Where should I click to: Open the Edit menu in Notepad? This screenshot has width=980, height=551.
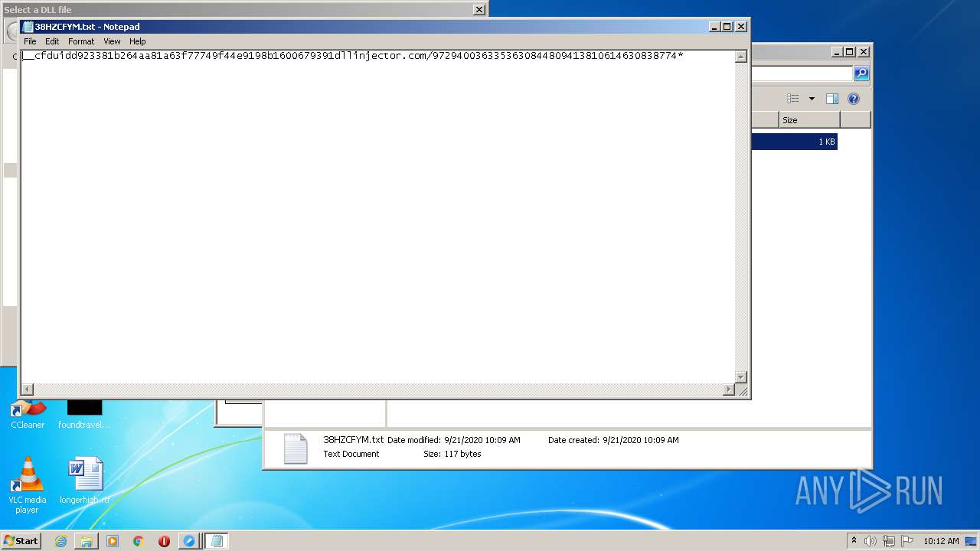click(52, 41)
